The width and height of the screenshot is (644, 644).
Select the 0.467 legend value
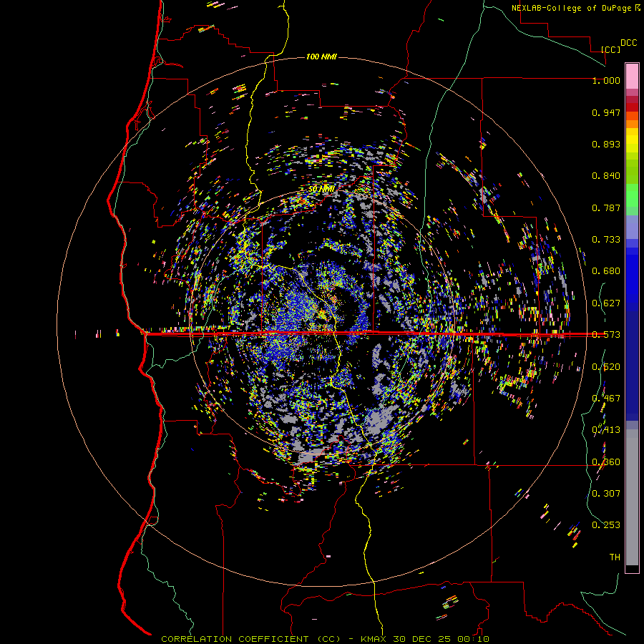tap(606, 399)
